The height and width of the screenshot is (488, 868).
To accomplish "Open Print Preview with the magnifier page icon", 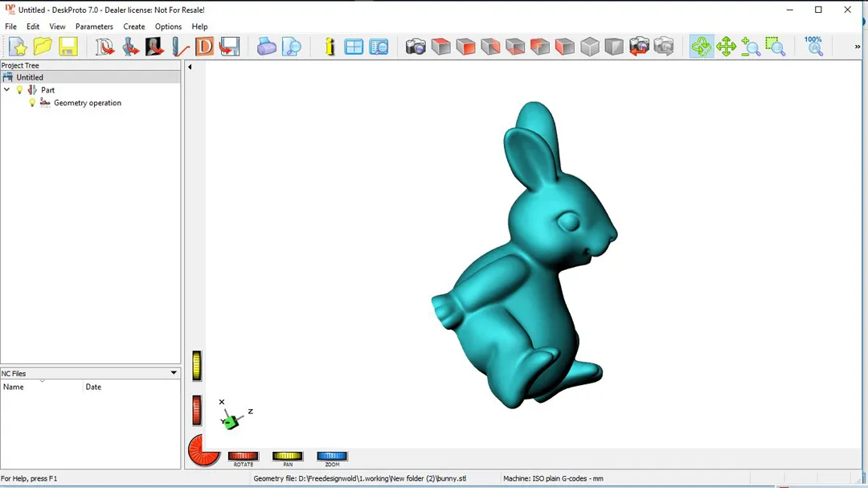I will pyautogui.click(x=291, y=47).
